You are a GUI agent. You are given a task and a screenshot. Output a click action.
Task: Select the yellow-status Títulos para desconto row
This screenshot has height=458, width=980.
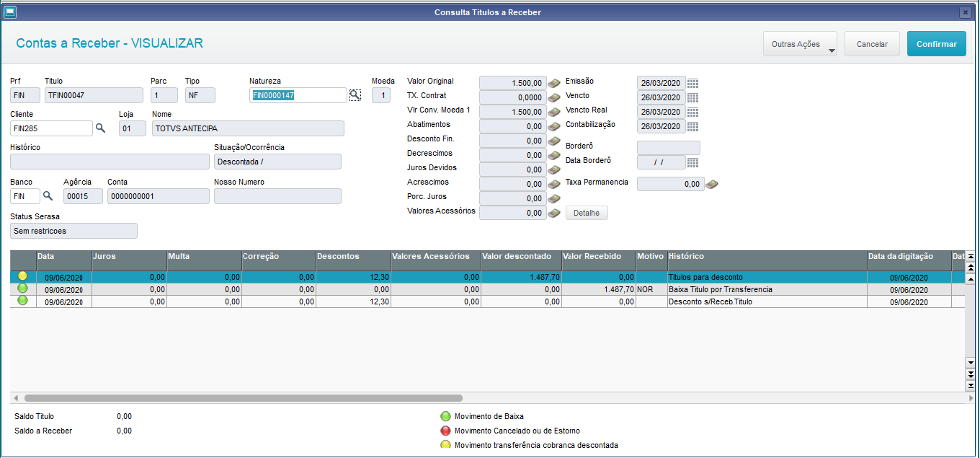(487, 277)
